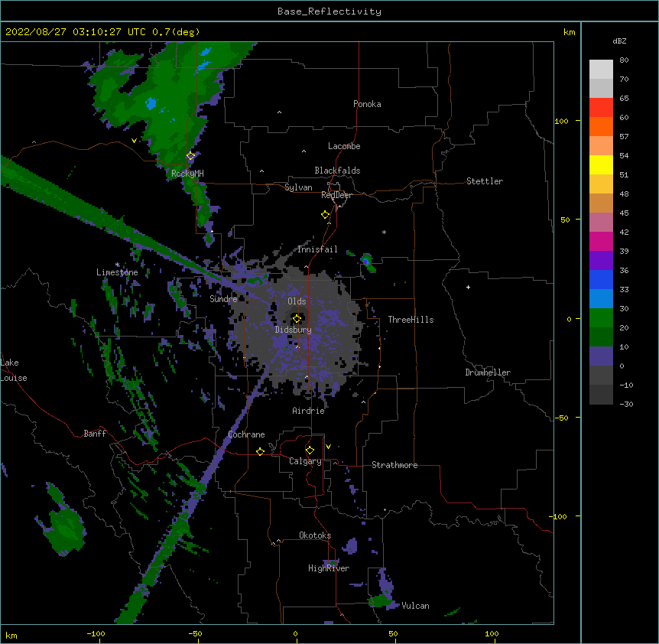Click the Innisfail map label
This screenshot has height=644, width=659.
point(317,249)
